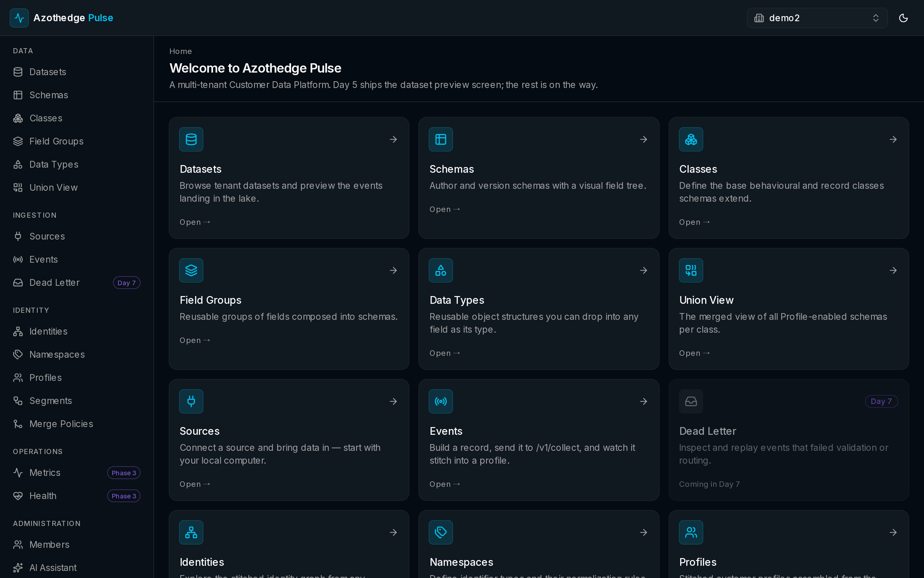Click the AI Assistant sparkle icon

point(18,568)
